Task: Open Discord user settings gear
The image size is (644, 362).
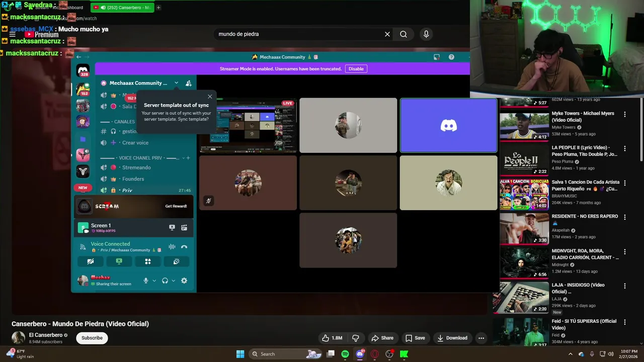Action: (184, 281)
